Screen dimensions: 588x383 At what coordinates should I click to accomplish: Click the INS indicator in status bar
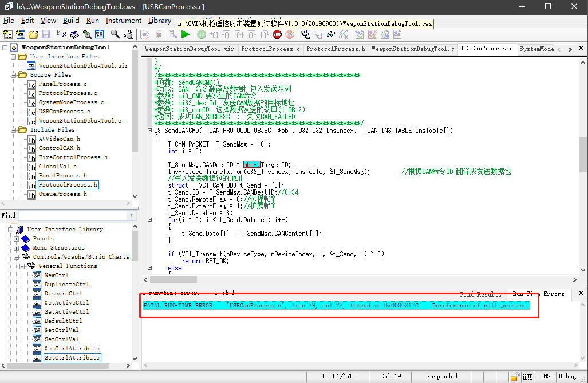[545, 376]
